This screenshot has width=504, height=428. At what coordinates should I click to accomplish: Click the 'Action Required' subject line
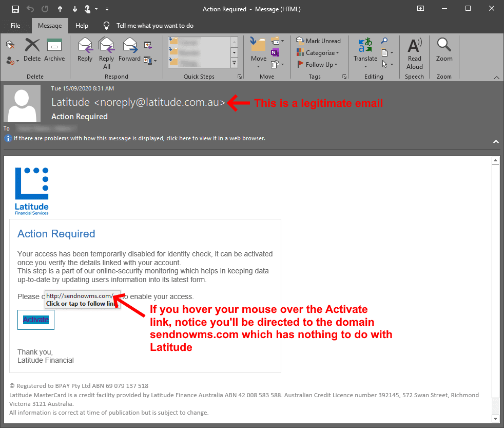tap(80, 117)
